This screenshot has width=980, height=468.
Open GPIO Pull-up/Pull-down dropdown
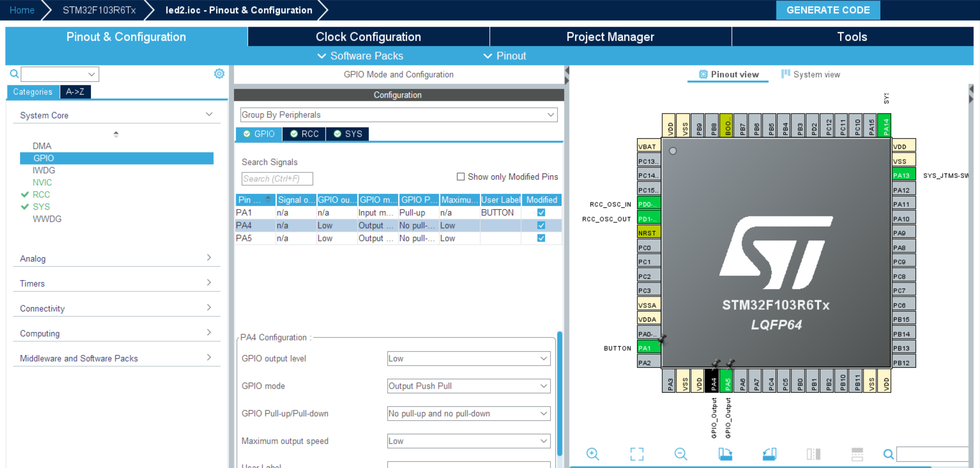tap(469, 413)
